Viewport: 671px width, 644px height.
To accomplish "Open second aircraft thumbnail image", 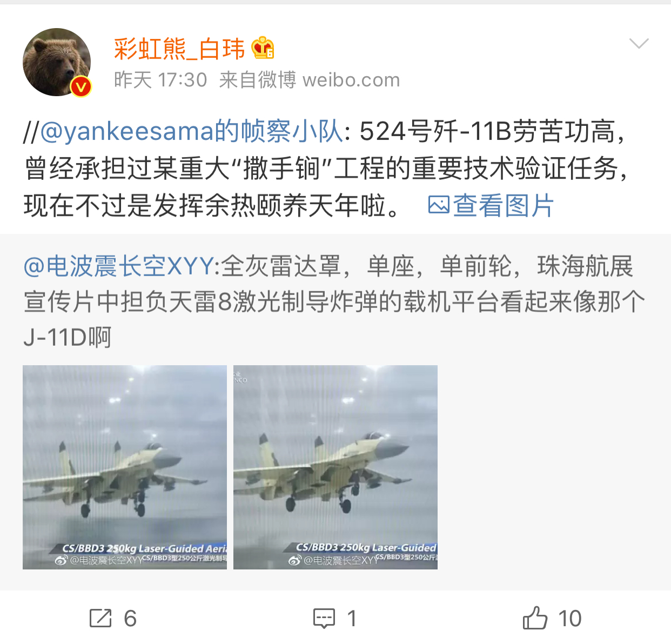I will click(335, 467).
